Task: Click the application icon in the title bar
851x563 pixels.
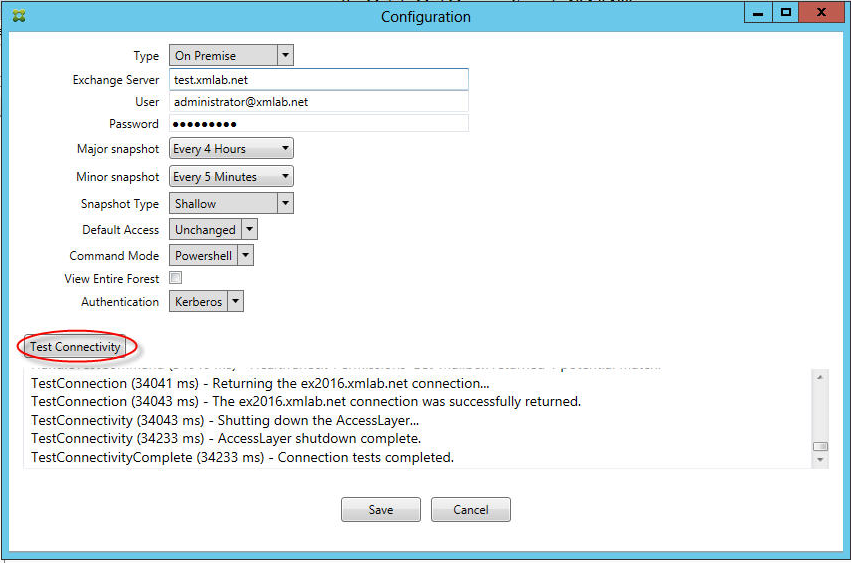Action: (x=19, y=16)
